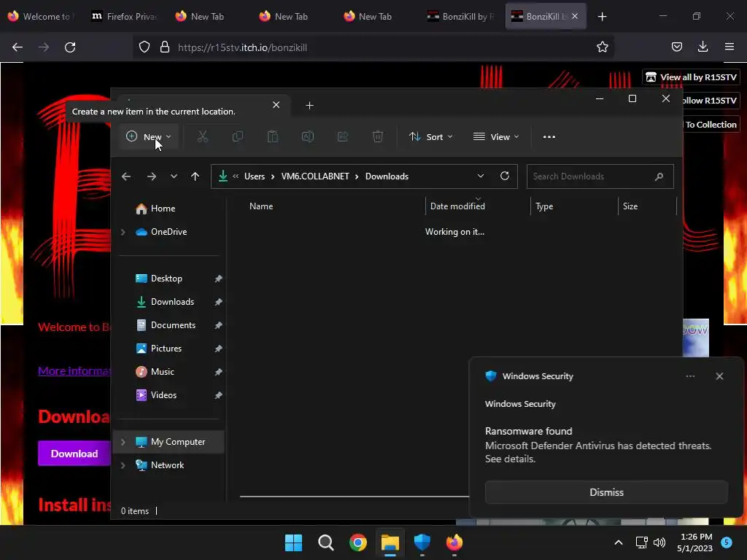Open Music in the sidebar
This screenshot has width=747, height=560.
click(x=162, y=372)
